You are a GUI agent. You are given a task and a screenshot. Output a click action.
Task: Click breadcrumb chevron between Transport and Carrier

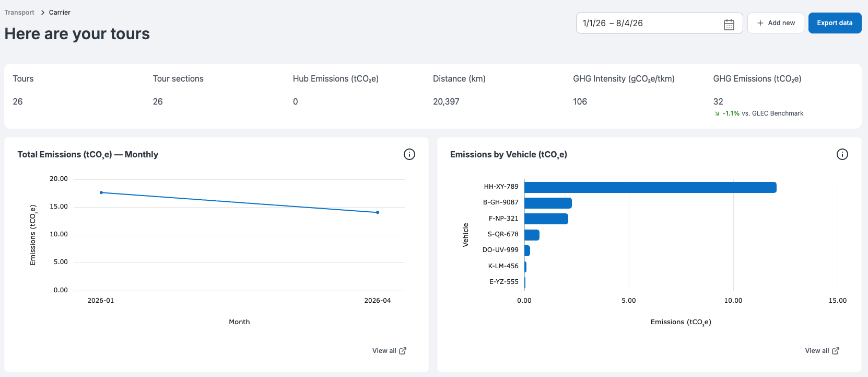(x=42, y=13)
